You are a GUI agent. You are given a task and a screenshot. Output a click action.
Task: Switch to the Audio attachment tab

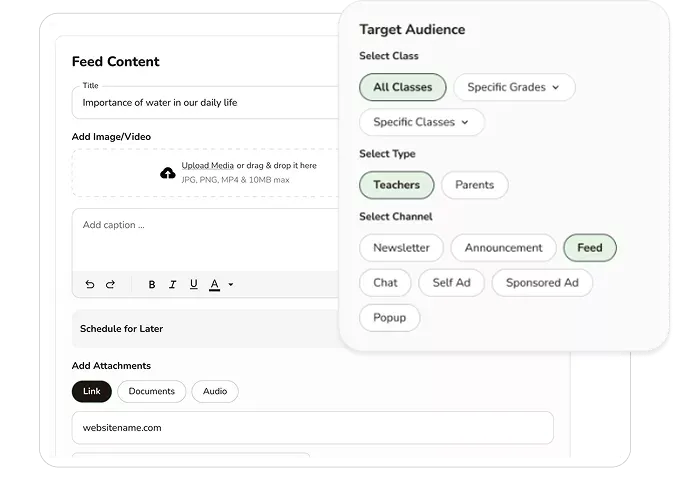tap(215, 391)
